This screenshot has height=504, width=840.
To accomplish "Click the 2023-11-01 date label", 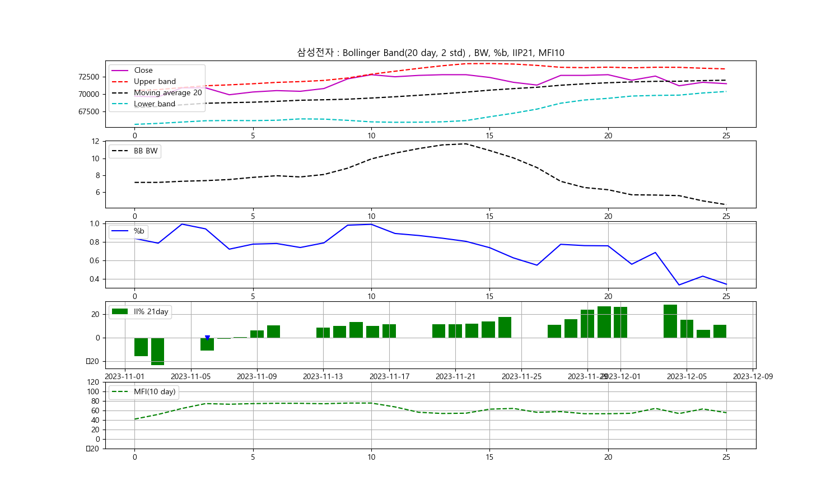I will click(x=124, y=377).
